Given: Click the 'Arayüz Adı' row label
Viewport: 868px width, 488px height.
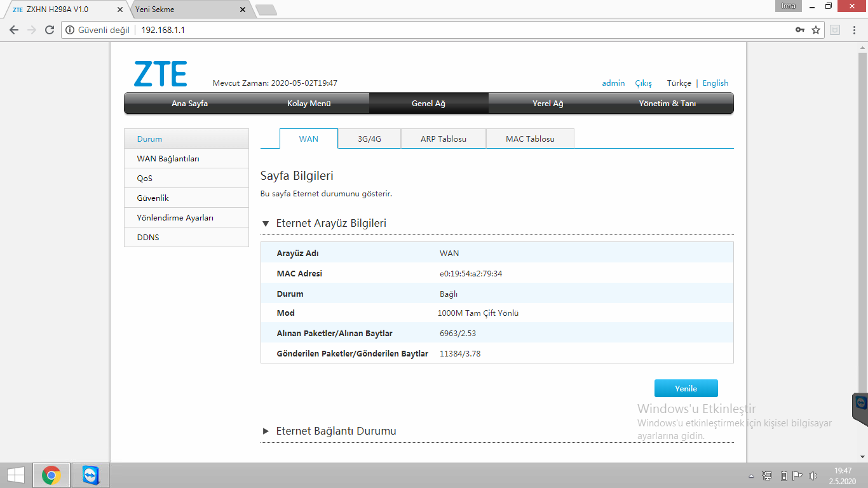Looking at the screenshot, I should (x=297, y=254).
